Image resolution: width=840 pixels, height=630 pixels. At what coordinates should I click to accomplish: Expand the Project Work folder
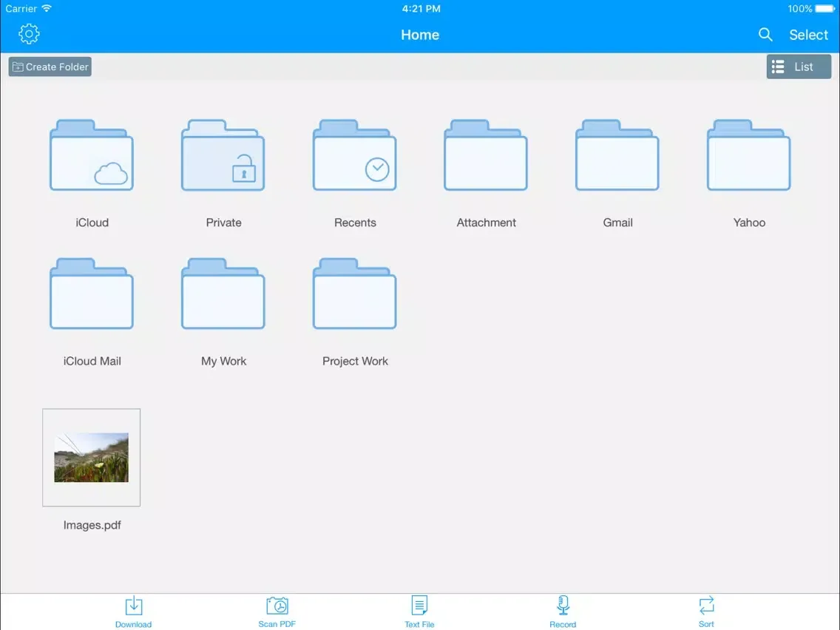(x=354, y=294)
